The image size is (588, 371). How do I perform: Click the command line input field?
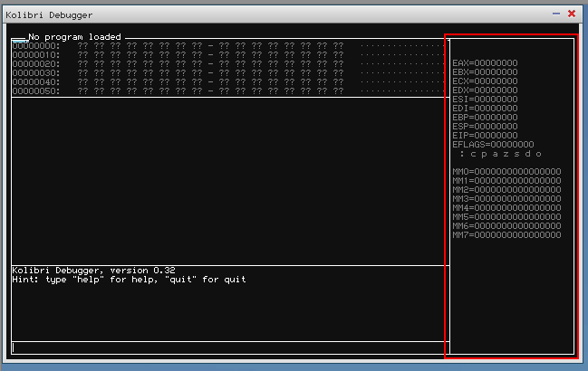click(x=227, y=347)
